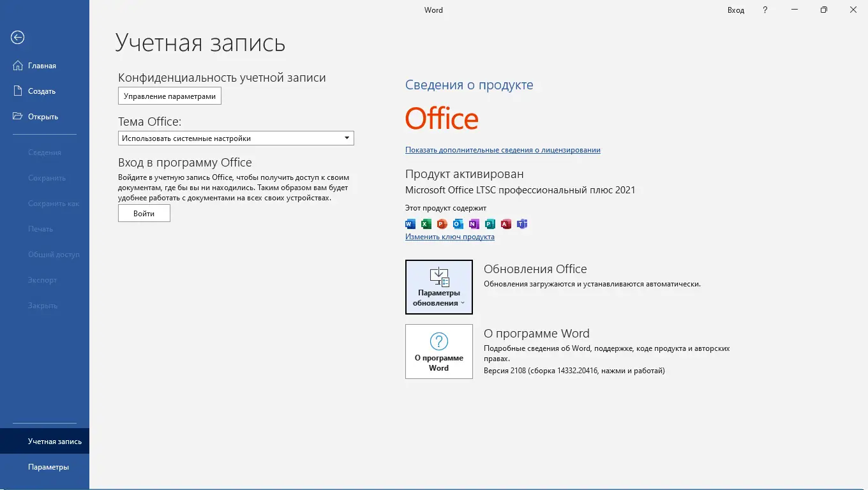Restore down the Word window
This screenshot has width=868, height=490.
824,10
